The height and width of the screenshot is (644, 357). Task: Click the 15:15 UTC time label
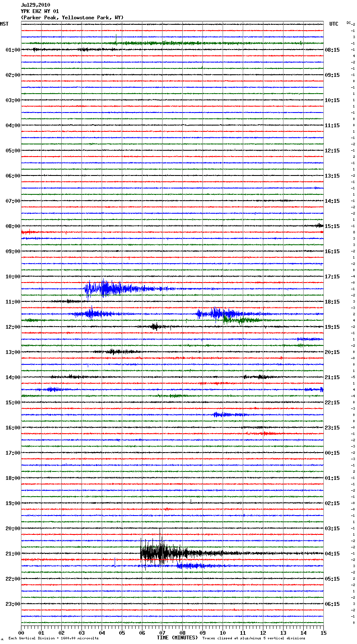coord(332,226)
